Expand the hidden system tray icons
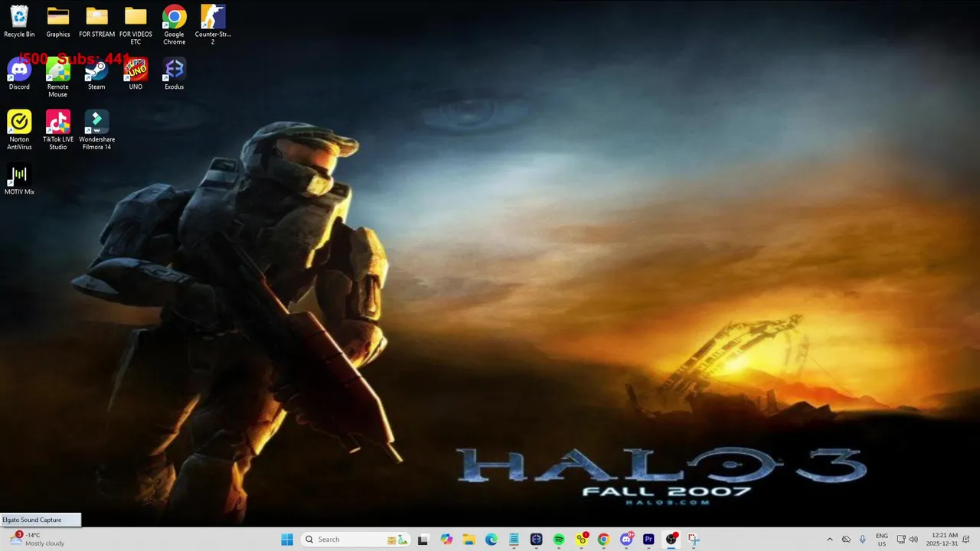This screenshot has width=980, height=551. (829, 540)
